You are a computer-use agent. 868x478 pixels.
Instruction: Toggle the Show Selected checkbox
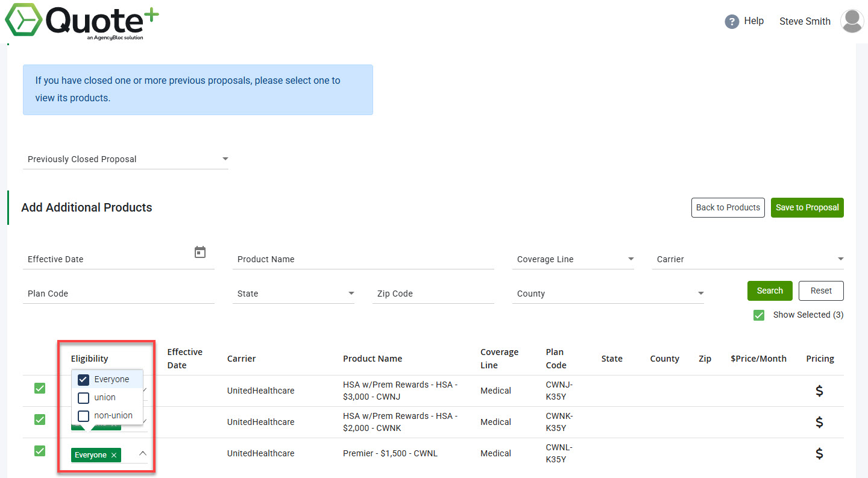pos(758,315)
